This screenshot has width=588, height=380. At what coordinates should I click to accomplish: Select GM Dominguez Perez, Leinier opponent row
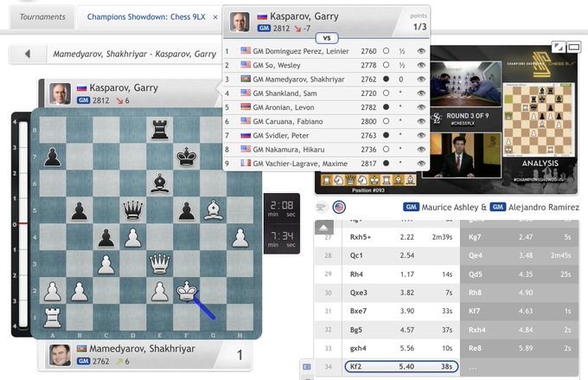pyautogui.click(x=326, y=51)
